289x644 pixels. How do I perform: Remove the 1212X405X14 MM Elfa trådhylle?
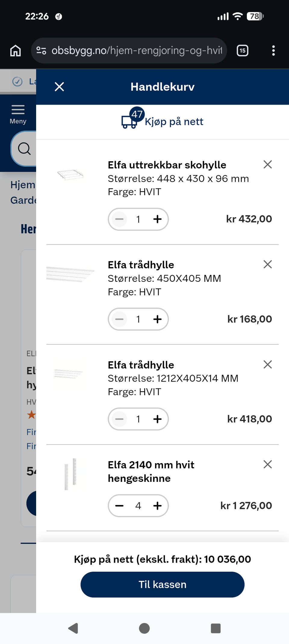pos(268,364)
